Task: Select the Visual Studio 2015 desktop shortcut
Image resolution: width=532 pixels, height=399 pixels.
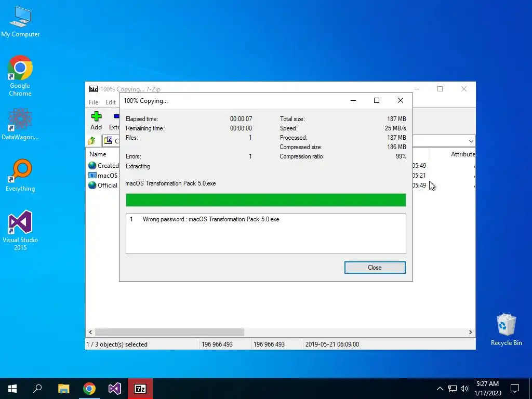Action: pos(20,230)
